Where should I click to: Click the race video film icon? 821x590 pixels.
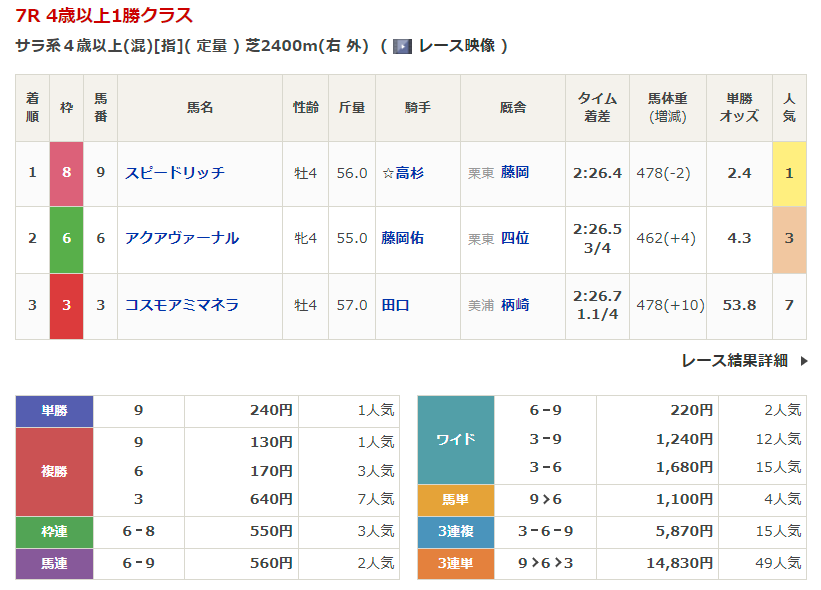[402, 46]
